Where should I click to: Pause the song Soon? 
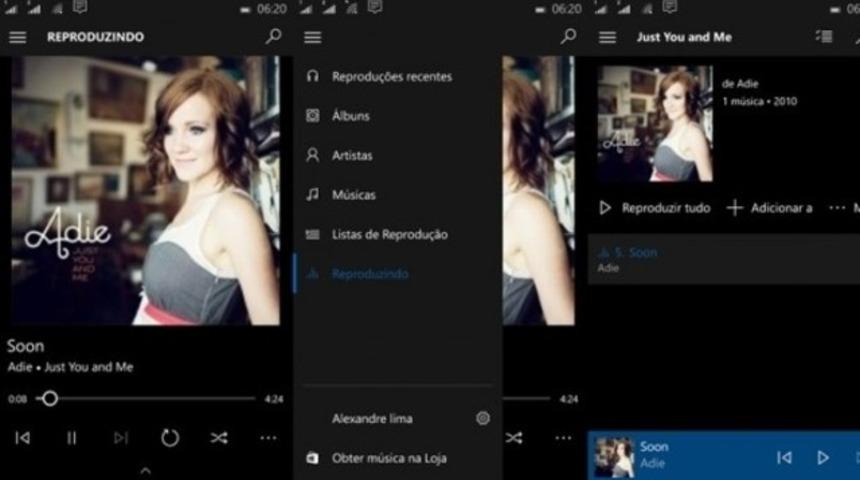[71, 438]
